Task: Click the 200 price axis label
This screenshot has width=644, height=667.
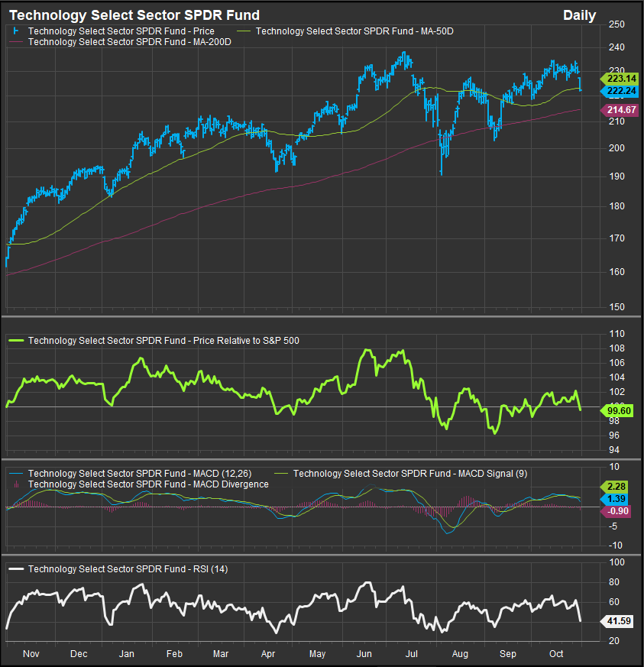Action: tap(616, 148)
